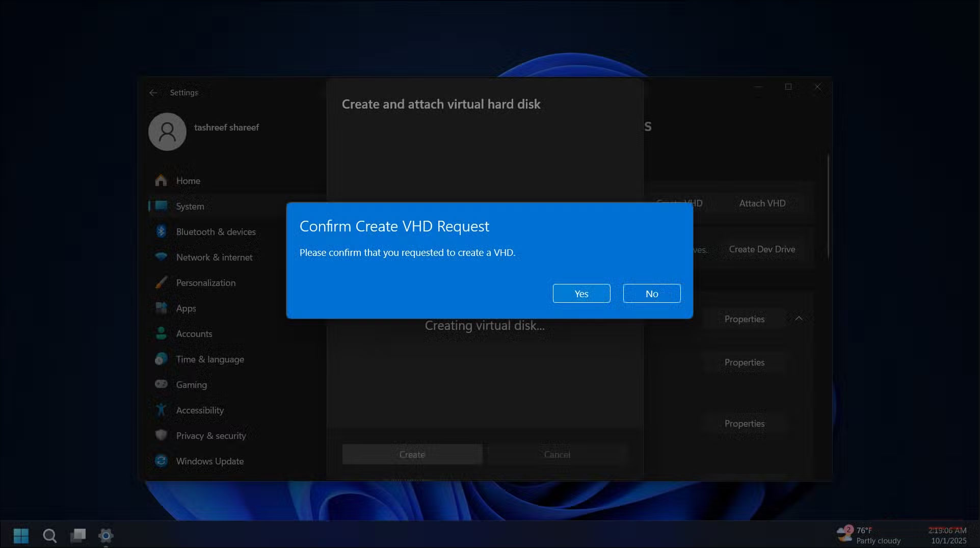This screenshot has width=980, height=548.
Task: Select Create Dev Drive
Action: [761, 249]
